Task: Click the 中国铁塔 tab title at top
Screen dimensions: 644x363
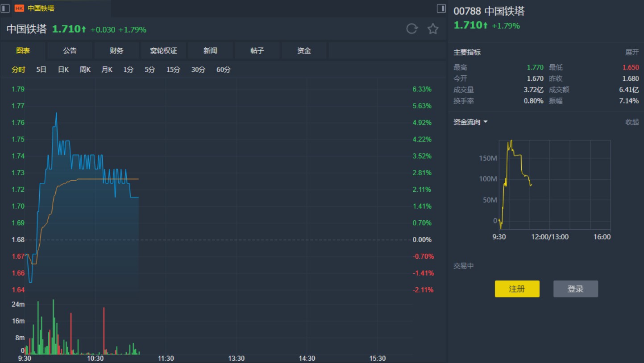Action: coord(41,8)
